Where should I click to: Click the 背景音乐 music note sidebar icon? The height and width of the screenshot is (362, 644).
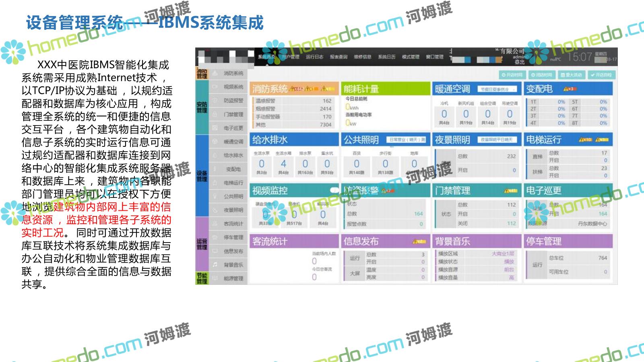coord(215,265)
